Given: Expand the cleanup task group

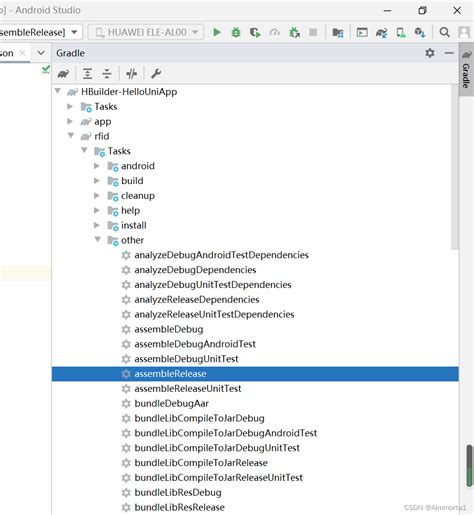Looking at the screenshot, I should tap(97, 195).
